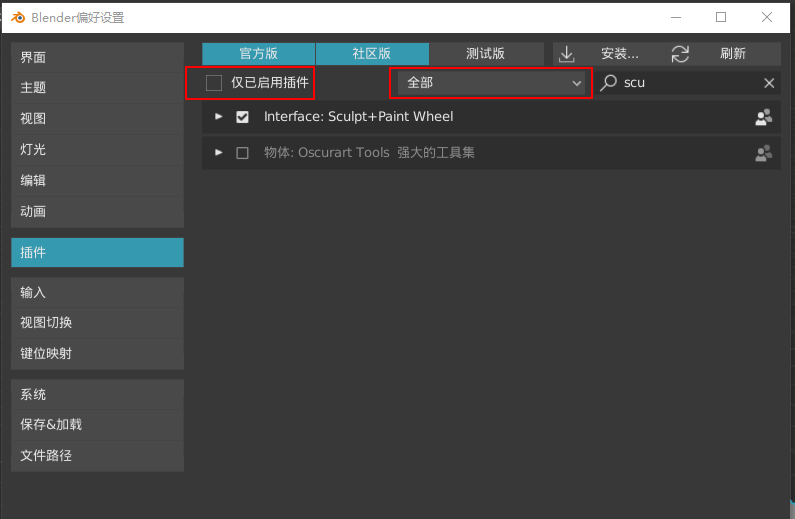Open the 编辑 preferences section
Image resolution: width=795 pixels, height=519 pixels.
(97, 180)
